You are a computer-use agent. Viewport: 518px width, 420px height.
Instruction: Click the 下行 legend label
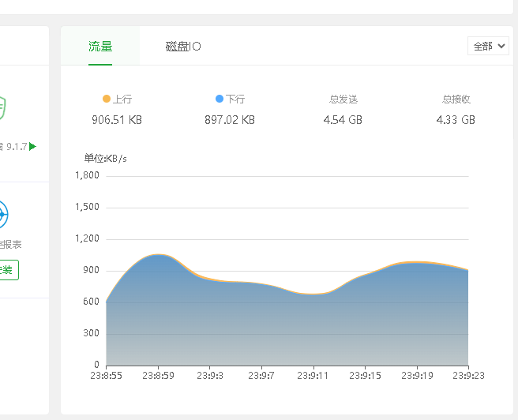coord(235,99)
